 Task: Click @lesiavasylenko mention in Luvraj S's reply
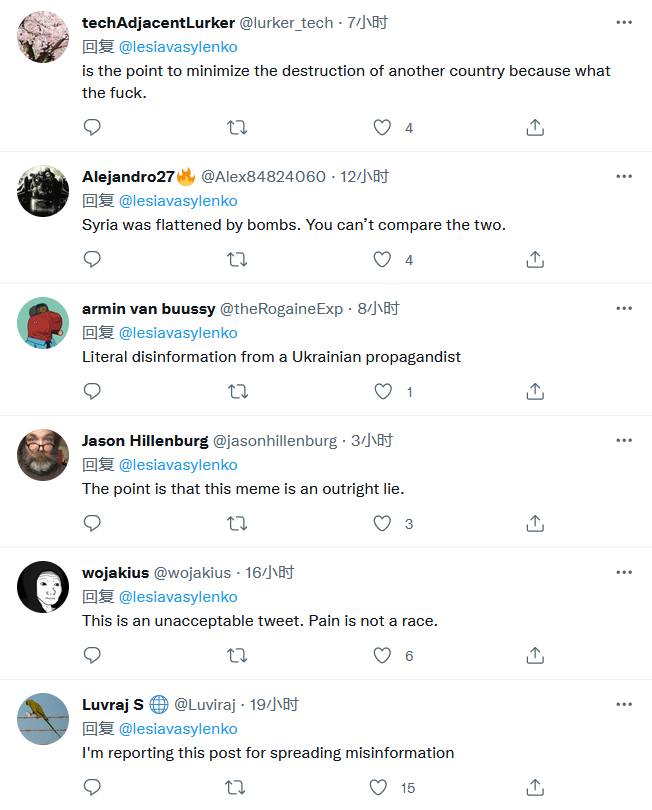click(x=178, y=729)
